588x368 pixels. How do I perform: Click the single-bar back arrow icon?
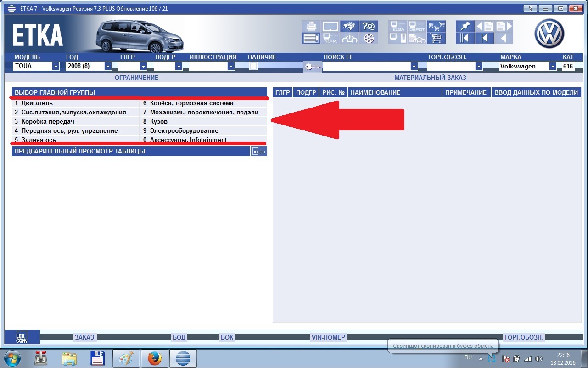click(484, 38)
